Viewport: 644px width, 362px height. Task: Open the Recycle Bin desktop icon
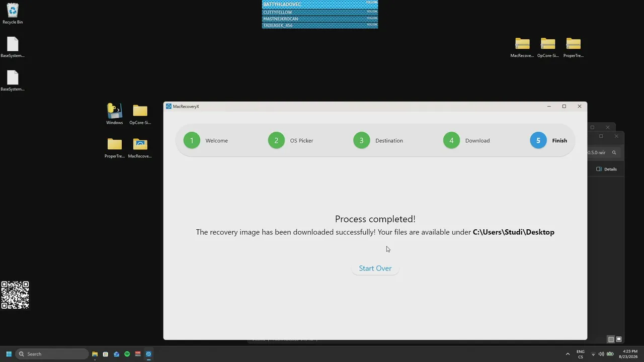coord(13,14)
